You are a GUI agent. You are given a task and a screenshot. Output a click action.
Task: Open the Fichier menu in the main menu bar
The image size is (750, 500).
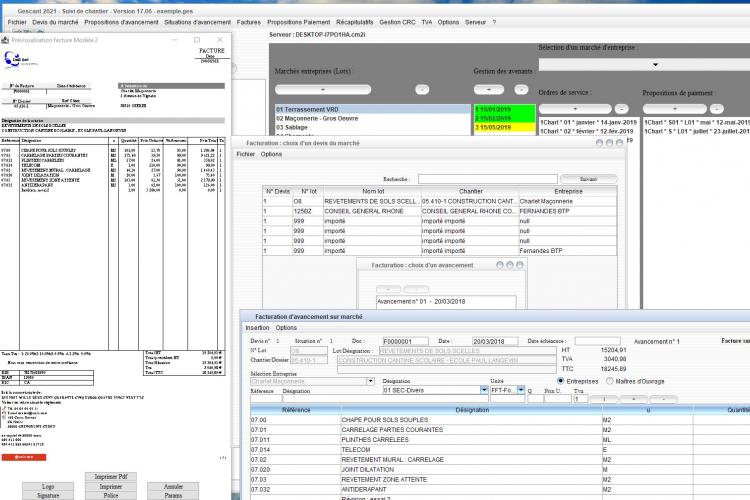point(17,22)
